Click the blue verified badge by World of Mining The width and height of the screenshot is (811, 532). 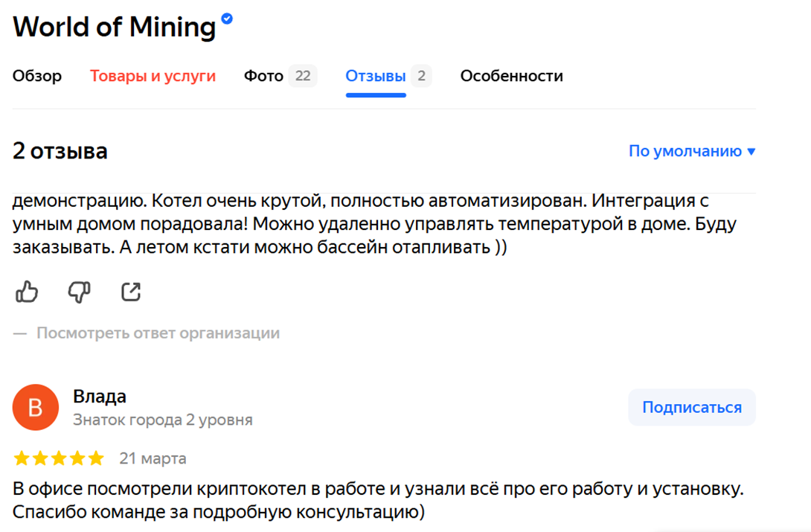pyautogui.click(x=227, y=19)
